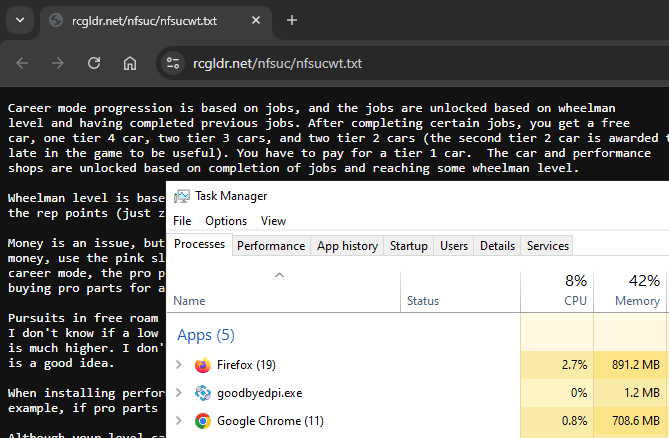The image size is (669, 438).
Task: Open a new browser tab
Action: (x=292, y=20)
